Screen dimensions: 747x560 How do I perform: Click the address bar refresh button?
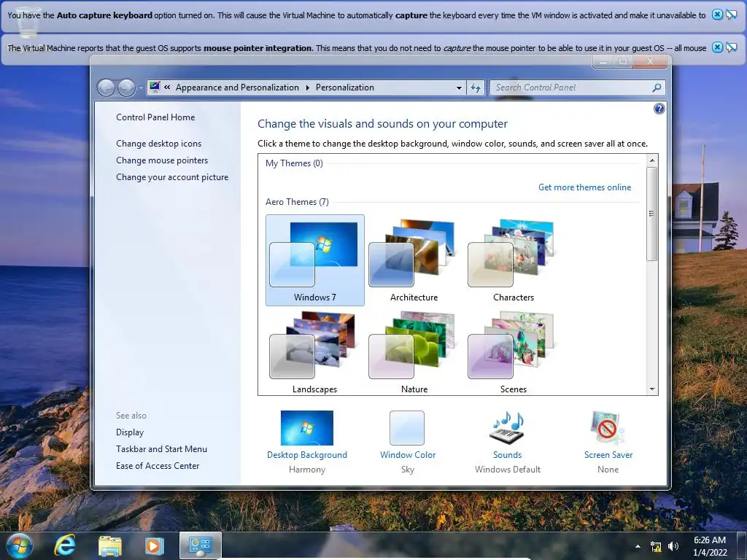coord(476,87)
